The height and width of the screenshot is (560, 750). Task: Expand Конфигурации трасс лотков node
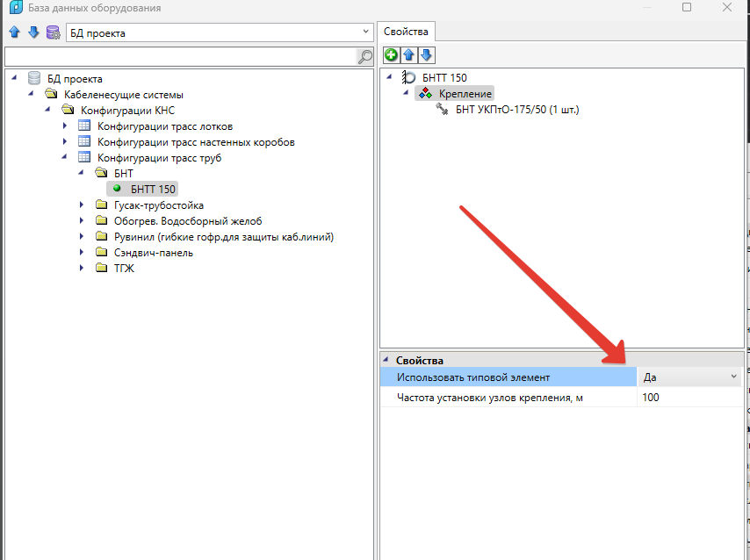point(65,126)
